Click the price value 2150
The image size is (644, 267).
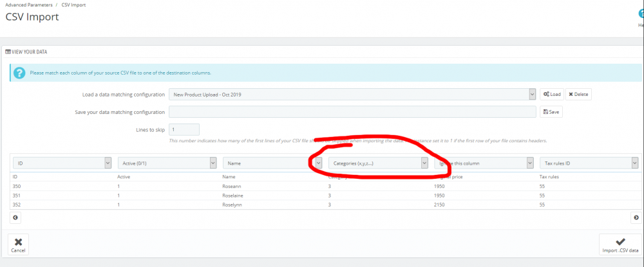439,205
